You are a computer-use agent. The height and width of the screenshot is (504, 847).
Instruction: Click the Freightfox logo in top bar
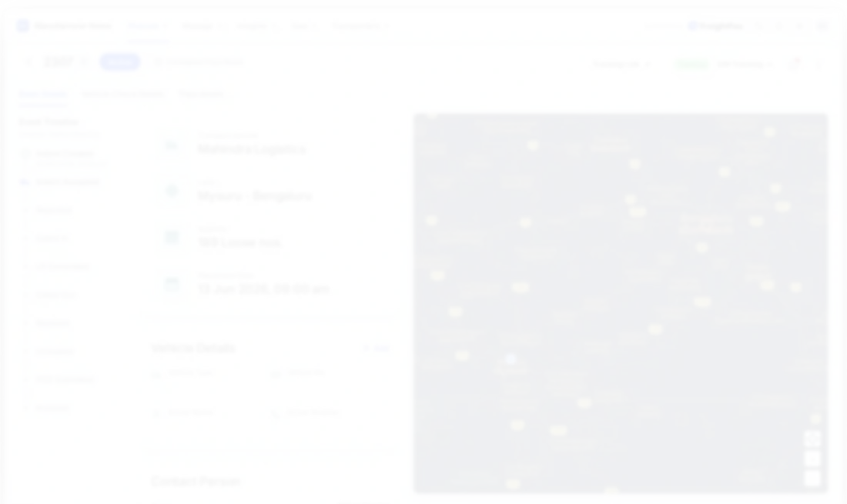715,26
